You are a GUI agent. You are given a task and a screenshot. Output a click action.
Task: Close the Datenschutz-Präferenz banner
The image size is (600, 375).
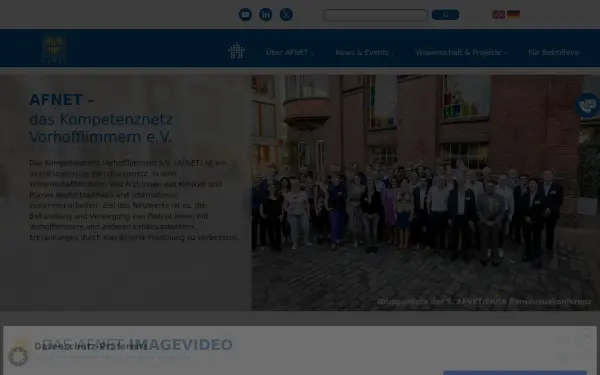[587, 336]
